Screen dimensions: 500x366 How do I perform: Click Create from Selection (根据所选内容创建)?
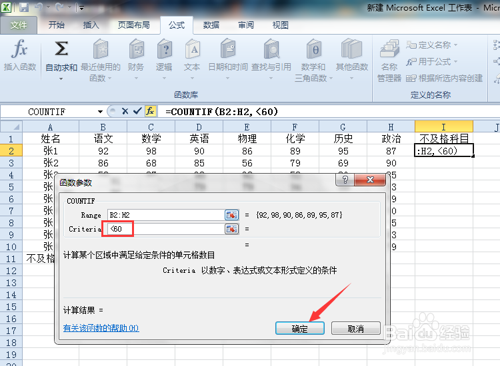coord(444,78)
